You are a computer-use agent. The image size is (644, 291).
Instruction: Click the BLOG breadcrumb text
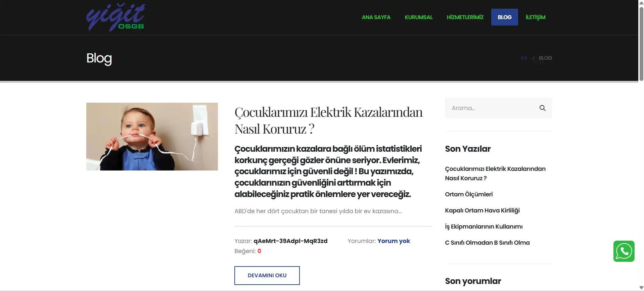[x=545, y=58]
